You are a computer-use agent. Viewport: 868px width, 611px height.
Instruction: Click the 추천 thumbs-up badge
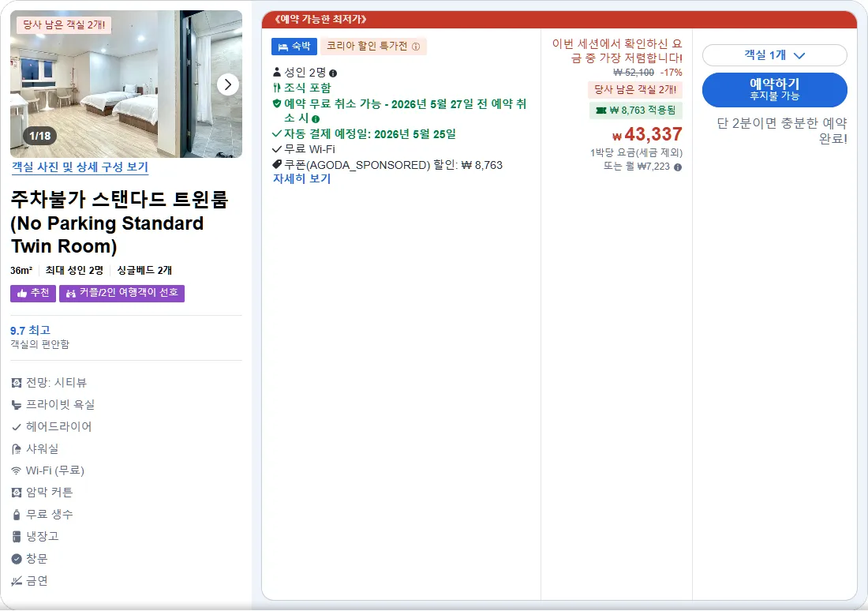pyautogui.click(x=33, y=293)
